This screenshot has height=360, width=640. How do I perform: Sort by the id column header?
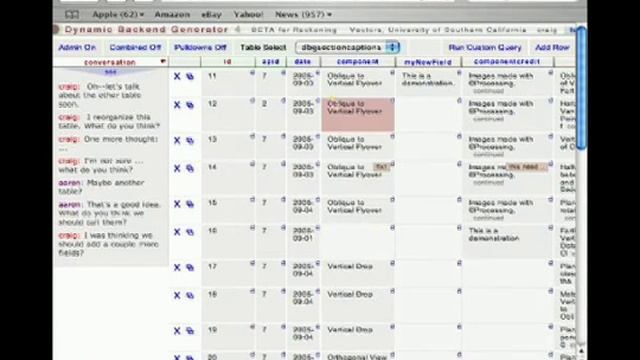pyautogui.click(x=228, y=62)
